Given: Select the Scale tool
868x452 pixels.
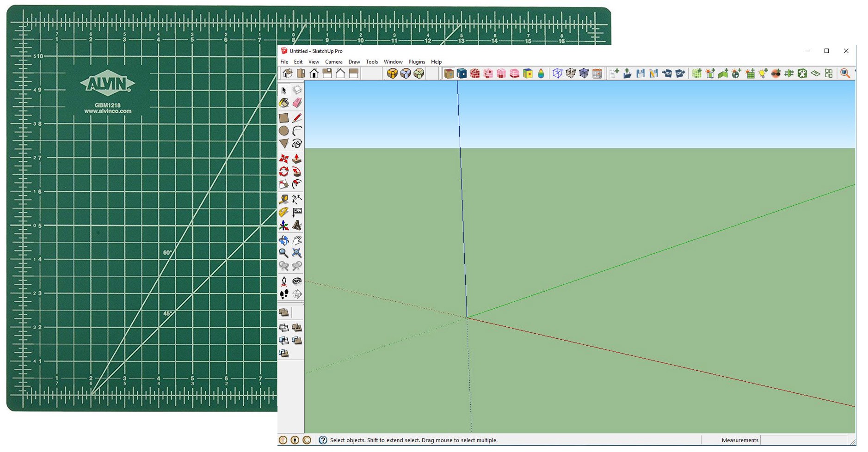Looking at the screenshot, I should point(284,185).
